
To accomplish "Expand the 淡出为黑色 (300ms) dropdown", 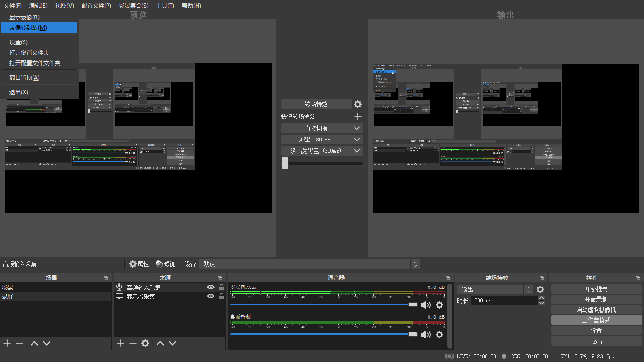I will [357, 151].
